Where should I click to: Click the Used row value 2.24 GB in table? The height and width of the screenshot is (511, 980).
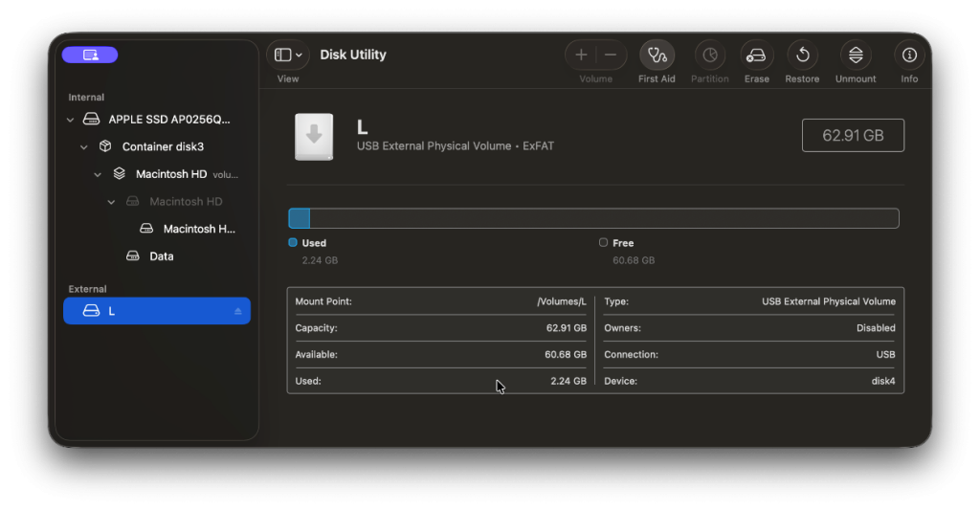(568, 381)
